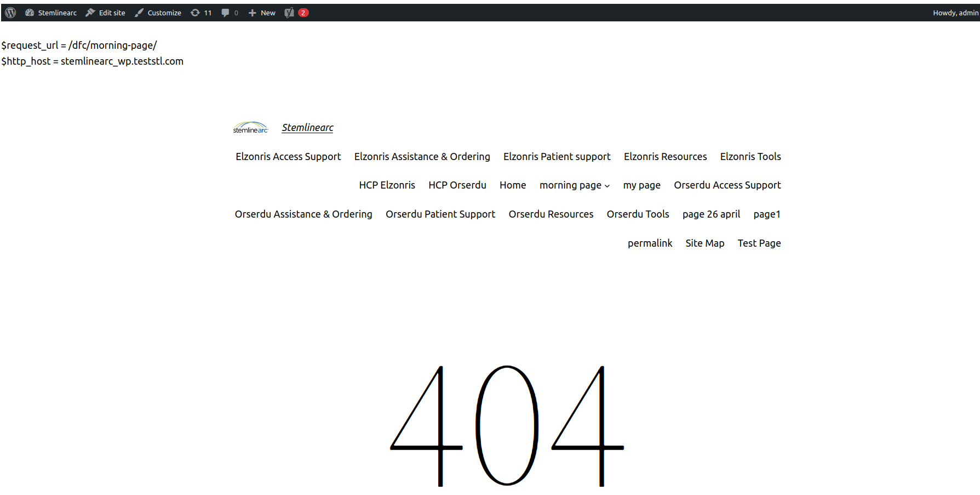Go to HCP Orserdu page
This screenshot has height=495, width=980.
pyautogui.click(x=457, y=185)
